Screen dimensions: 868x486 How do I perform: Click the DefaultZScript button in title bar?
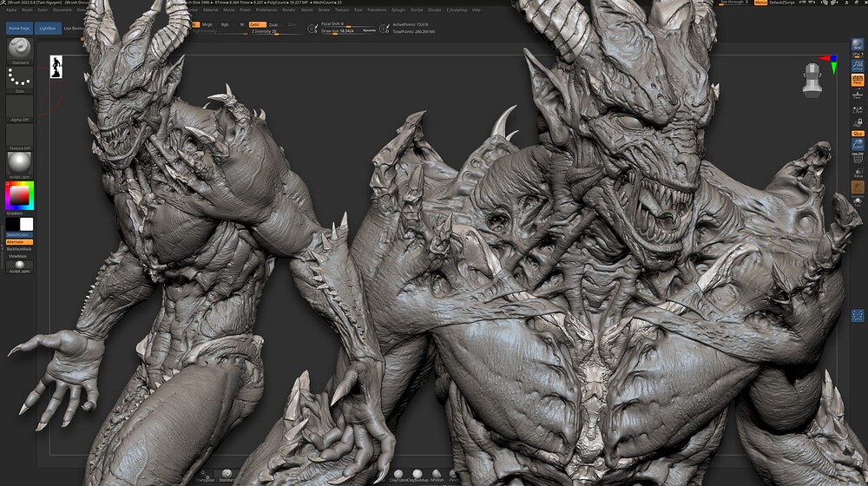pyautogui.click(x=782, y=3)
